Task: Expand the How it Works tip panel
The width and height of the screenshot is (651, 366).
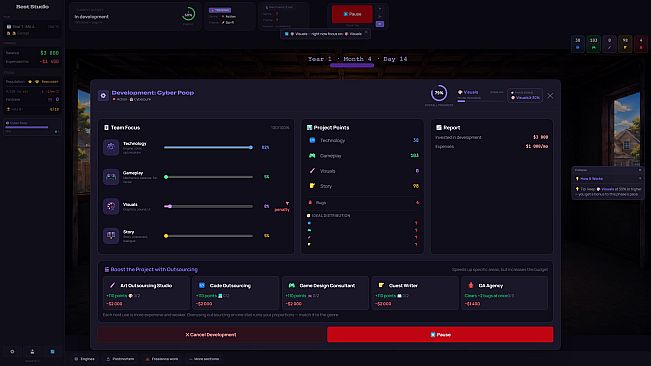Action: 608,178
